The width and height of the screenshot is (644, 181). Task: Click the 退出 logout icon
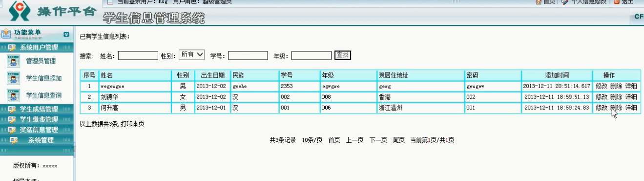coord(616,2)
